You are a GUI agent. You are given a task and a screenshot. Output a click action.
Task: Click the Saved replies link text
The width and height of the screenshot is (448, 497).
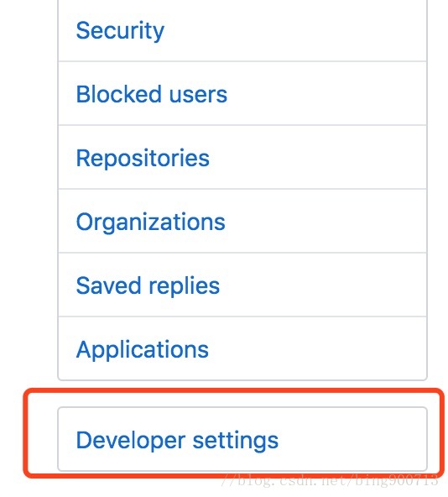tap(148, 286)
